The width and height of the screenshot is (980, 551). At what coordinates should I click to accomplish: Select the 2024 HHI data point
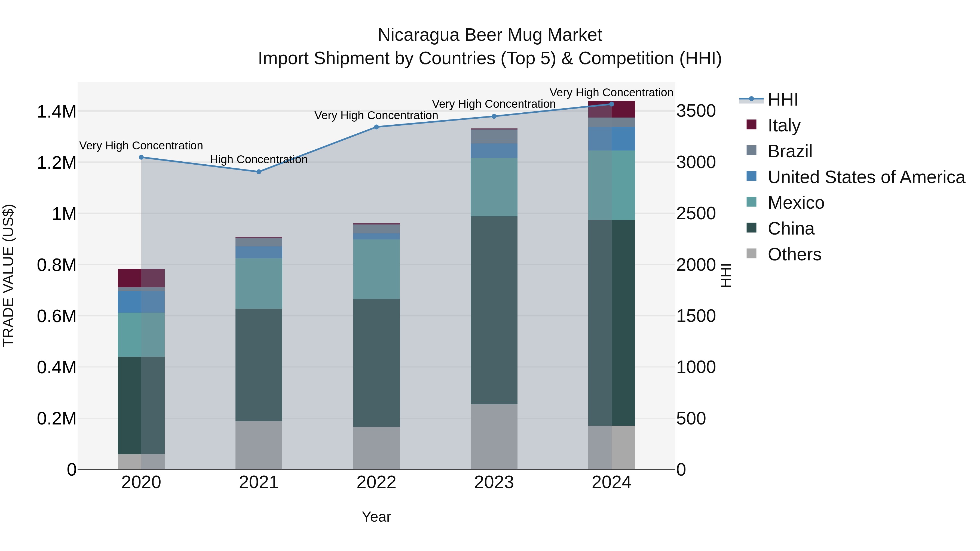[611, 104]
